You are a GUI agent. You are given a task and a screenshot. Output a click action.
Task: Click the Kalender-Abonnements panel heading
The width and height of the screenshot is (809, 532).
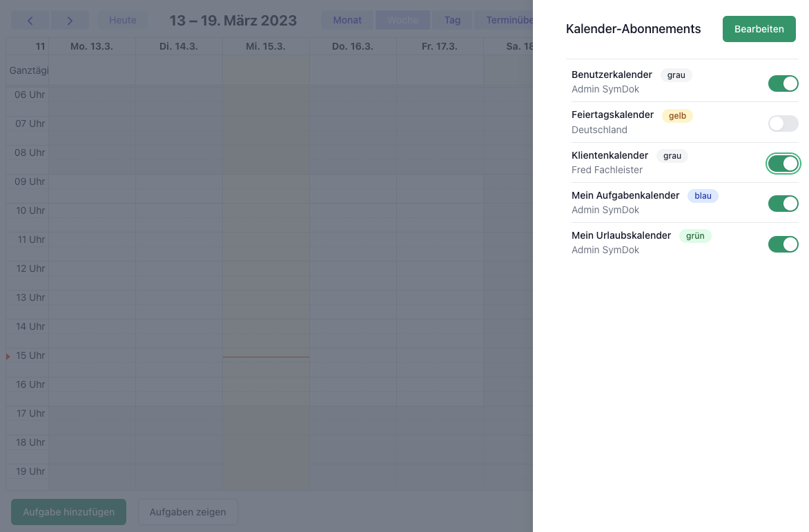[x=633, y=29]
